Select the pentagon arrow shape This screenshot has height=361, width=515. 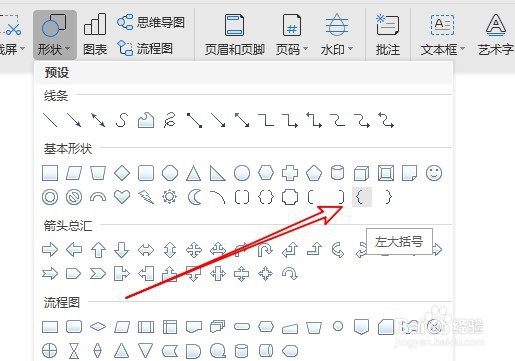74,274
